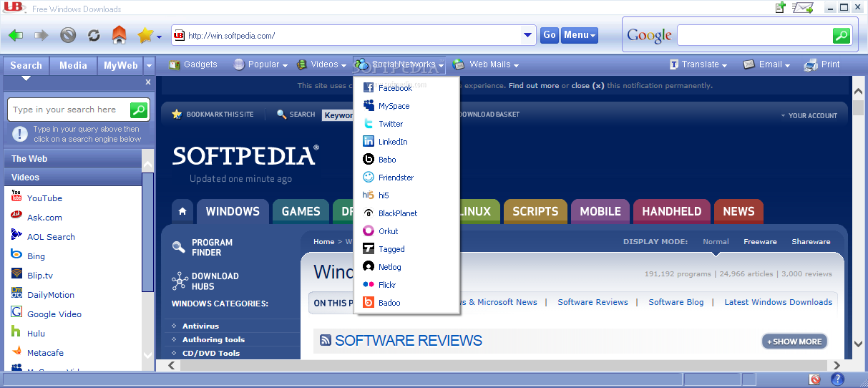
Task: Switch to the Search sidebar tab
Action: (x=26, y=65)
